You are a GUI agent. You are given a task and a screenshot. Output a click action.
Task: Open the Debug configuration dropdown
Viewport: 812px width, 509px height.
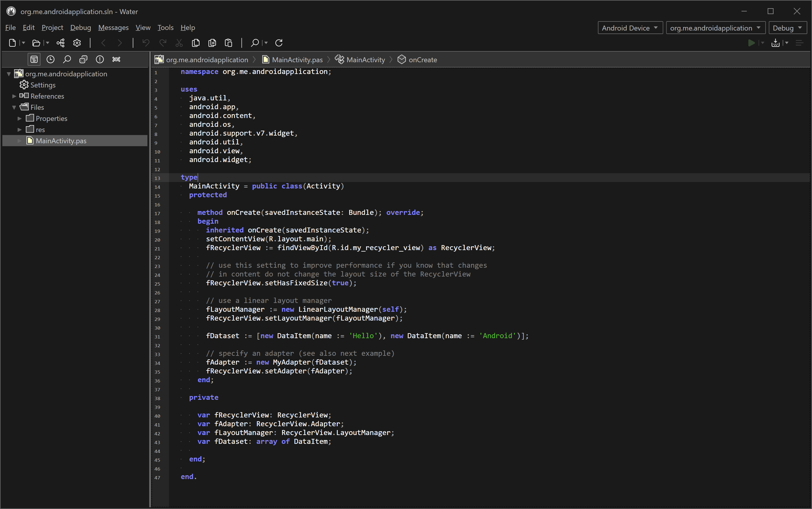click(787, 28)
